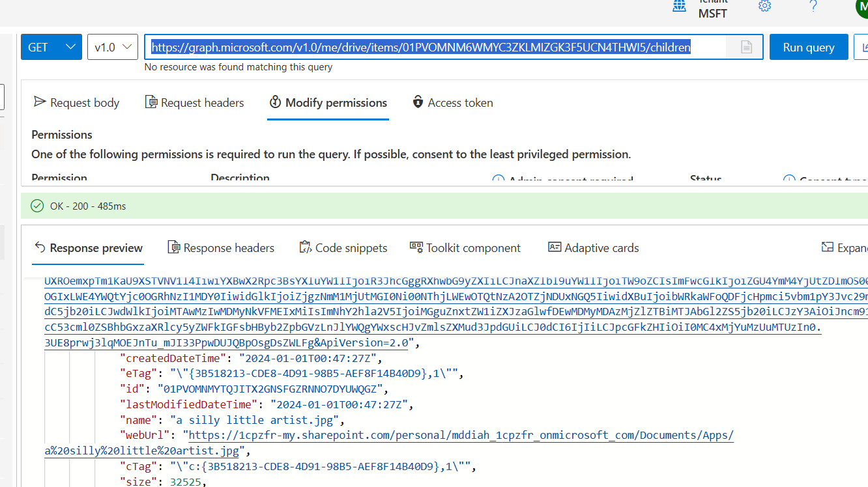
Task: Click the info icon next to Consent type
Action: click(789, 180)
